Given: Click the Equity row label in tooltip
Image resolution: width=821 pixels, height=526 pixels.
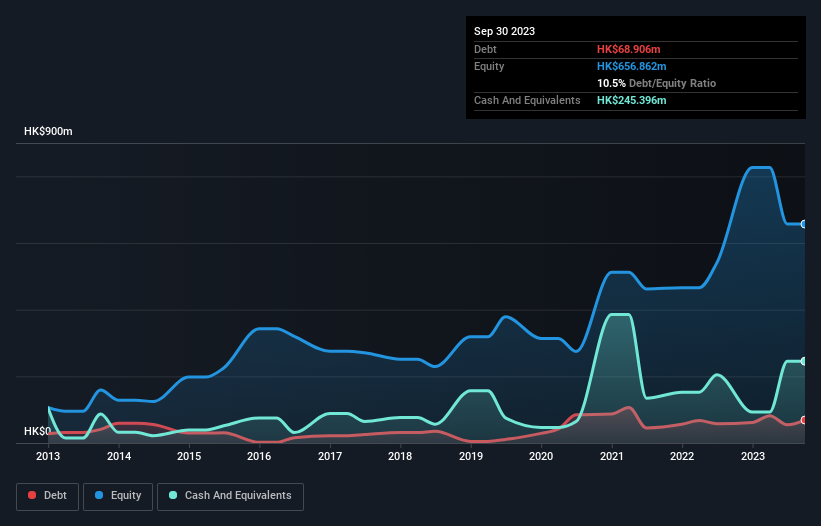Looking at the screenshot, I should coord(489,66).
